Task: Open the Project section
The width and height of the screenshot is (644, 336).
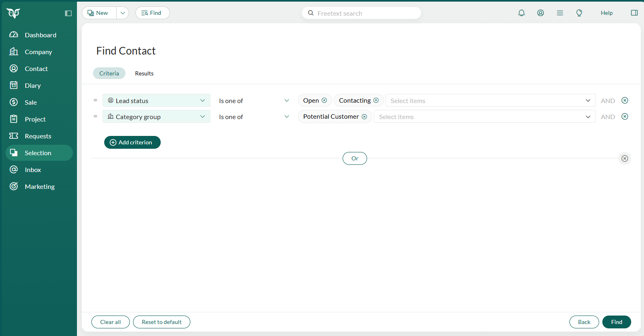Action: coord(39,119)
